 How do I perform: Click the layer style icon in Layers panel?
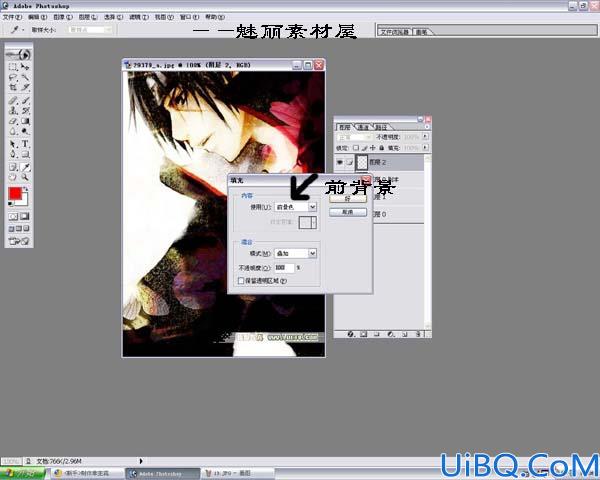click(x=350, y=334)
